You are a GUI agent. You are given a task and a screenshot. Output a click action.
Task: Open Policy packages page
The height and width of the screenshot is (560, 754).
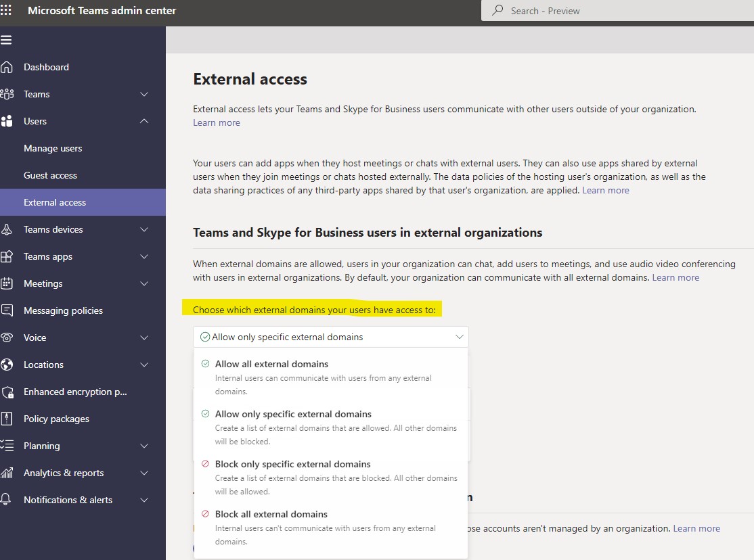(83, 419)
